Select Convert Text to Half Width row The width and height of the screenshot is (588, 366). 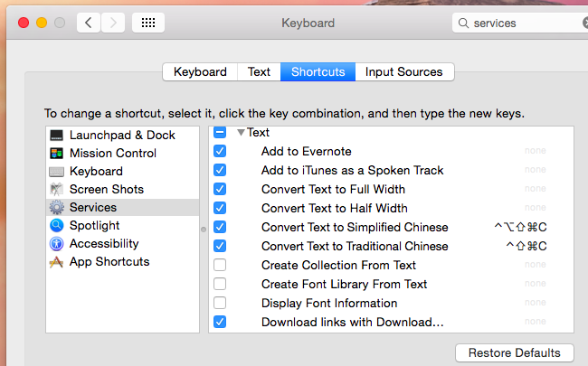pyautogui.click(x=391, y=208)
